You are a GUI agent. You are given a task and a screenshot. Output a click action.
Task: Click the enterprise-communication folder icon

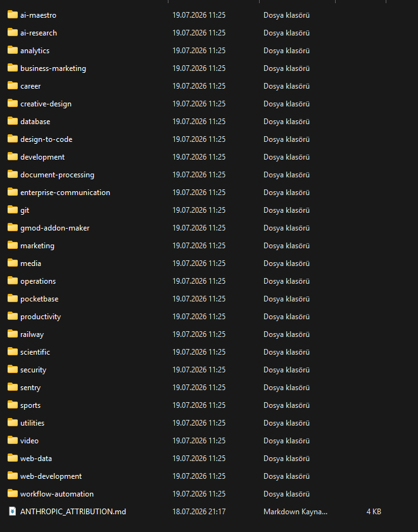[13, 192]
